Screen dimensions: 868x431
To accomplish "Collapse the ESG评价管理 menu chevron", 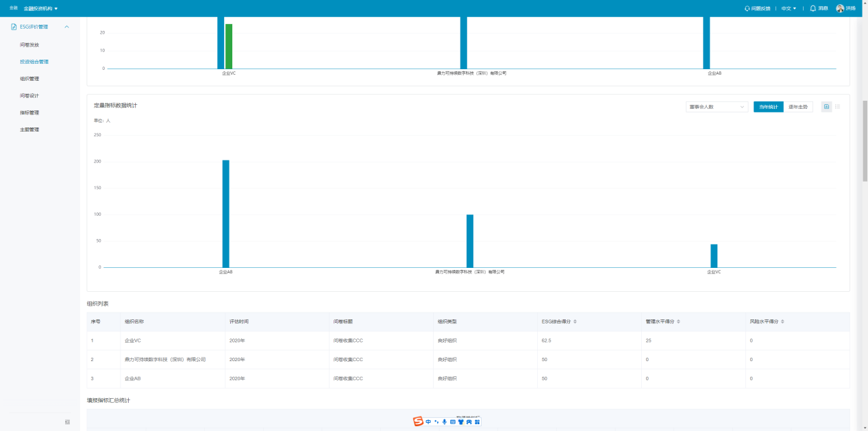I will click(x=66, y=27).
